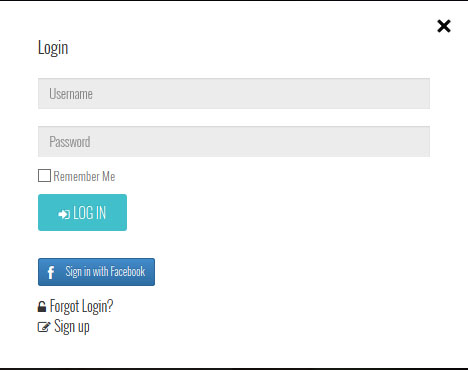Click the Login heading text
Screen dimensions: 468x370
coord(53,48)
